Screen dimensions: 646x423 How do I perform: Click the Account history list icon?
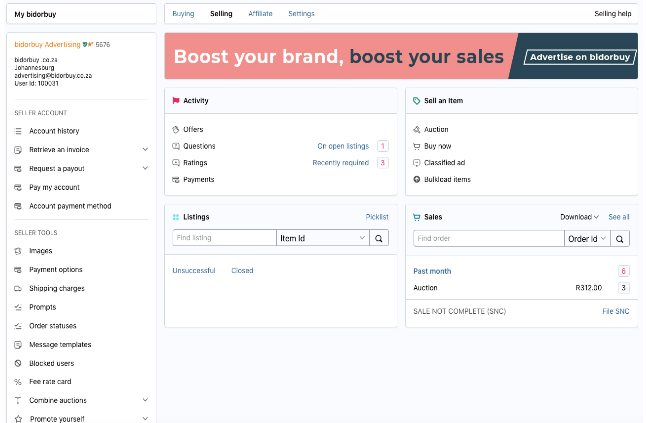click(x=18, y=131)
